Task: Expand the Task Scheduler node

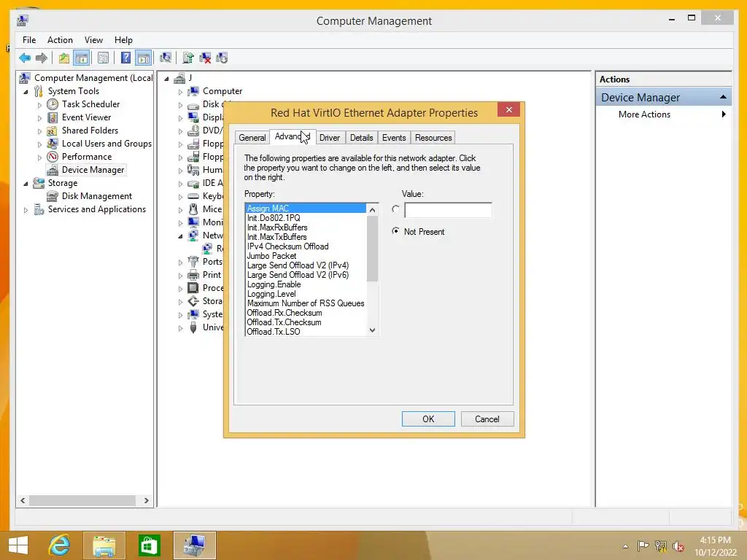Action: [39, 105]
